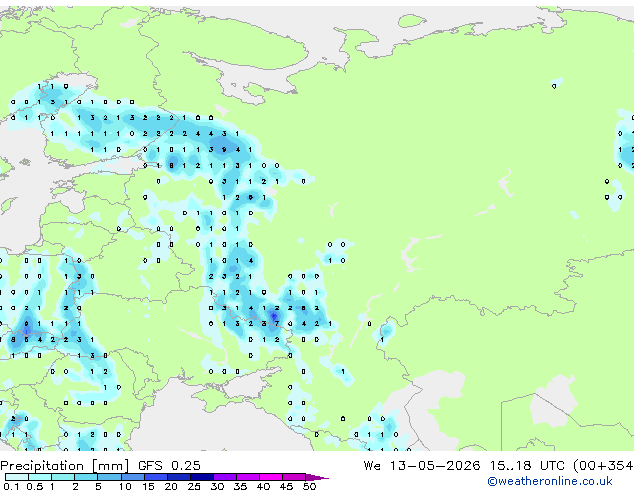Click the 'GFS 0.25' model label
The height and width of the screenshot is (490, 634).
coord(169,465)
